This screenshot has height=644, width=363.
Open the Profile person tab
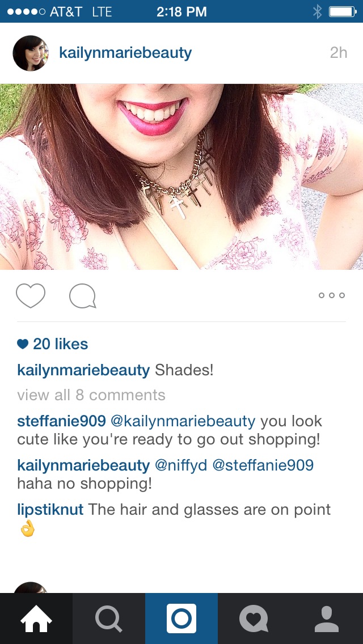[x=327, y=618]
